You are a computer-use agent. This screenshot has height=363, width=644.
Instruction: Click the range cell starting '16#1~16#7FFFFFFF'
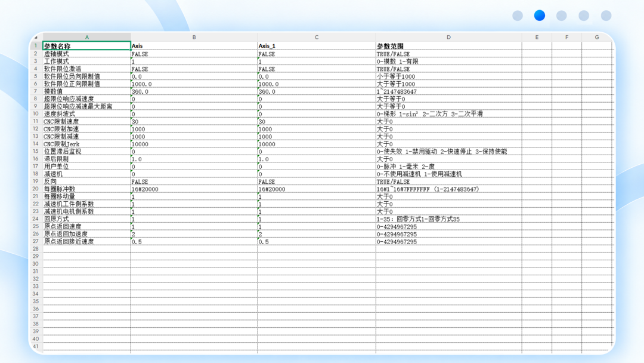click(448, 189)
